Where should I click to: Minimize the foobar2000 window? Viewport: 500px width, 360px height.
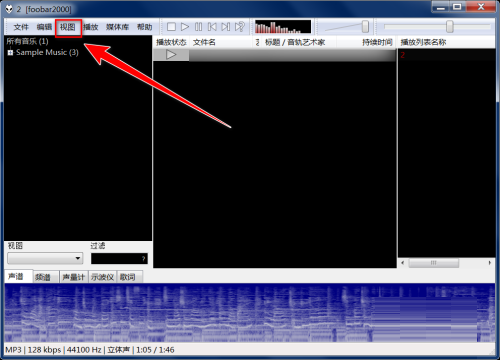[441, 7]
